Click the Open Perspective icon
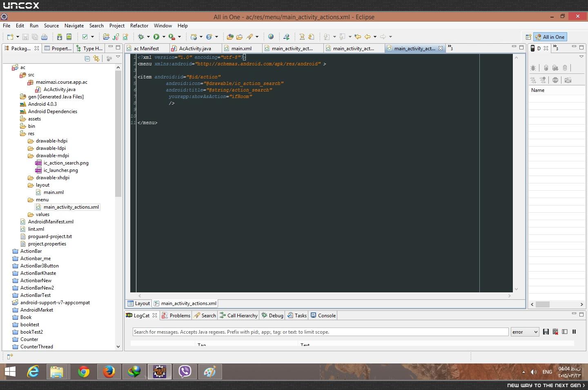This screenshot has height=390, width=588. [528, 37]
